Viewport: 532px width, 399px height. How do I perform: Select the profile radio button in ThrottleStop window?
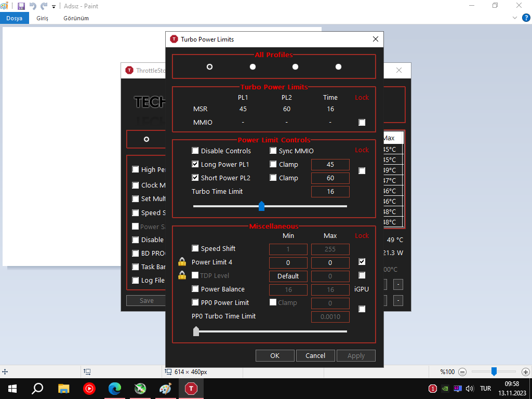click(147, 139)
